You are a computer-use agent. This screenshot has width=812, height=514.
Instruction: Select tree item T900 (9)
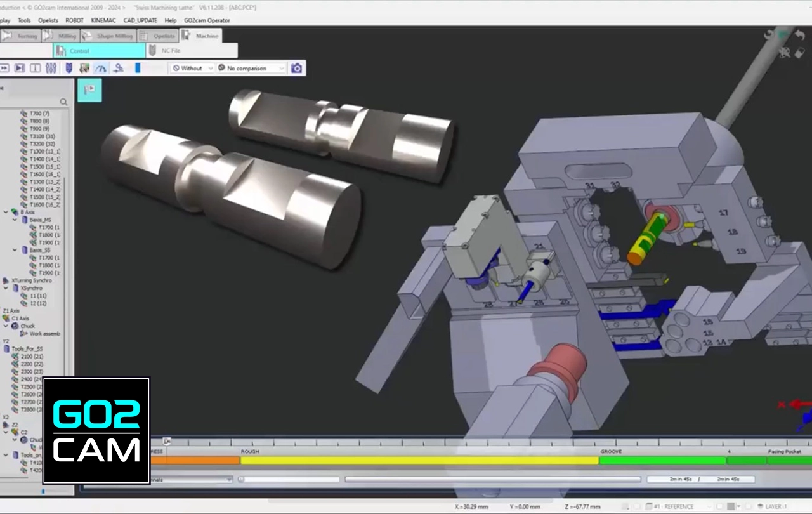point(39,129)
